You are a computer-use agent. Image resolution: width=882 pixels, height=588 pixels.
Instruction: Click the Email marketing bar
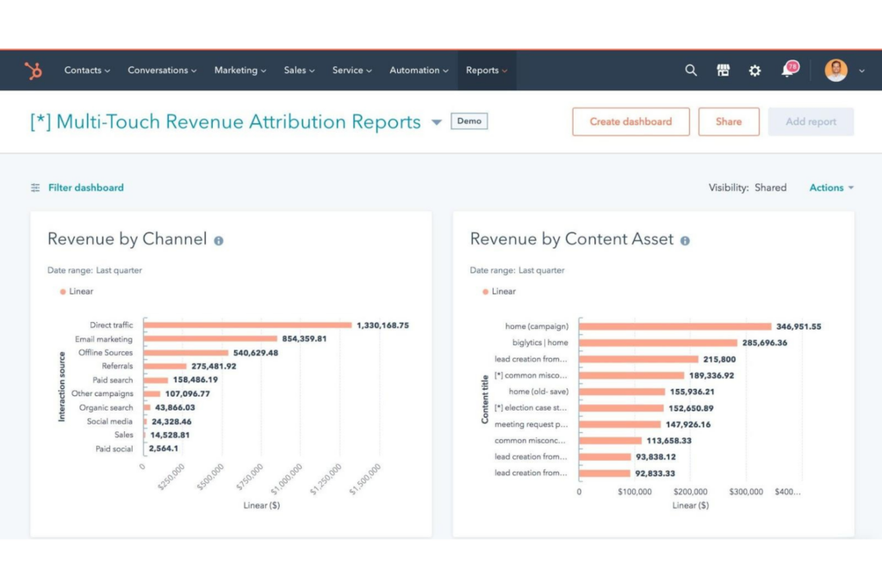pyautogui.click(x=210, y=338)
